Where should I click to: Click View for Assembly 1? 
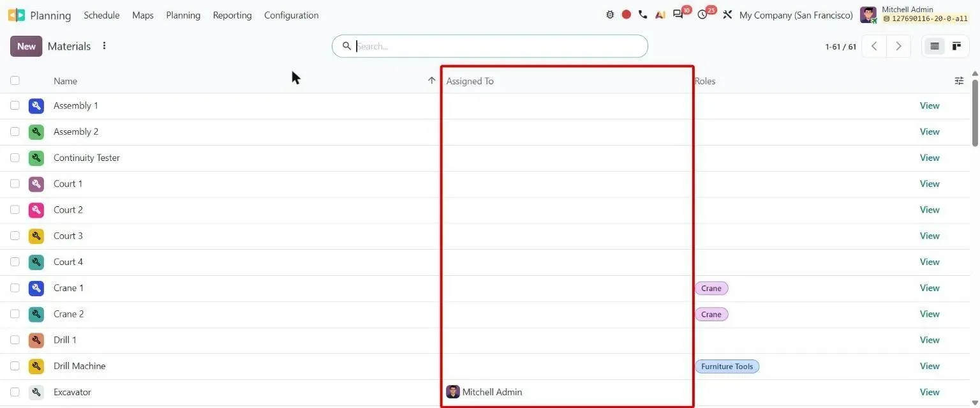[930, 105]
